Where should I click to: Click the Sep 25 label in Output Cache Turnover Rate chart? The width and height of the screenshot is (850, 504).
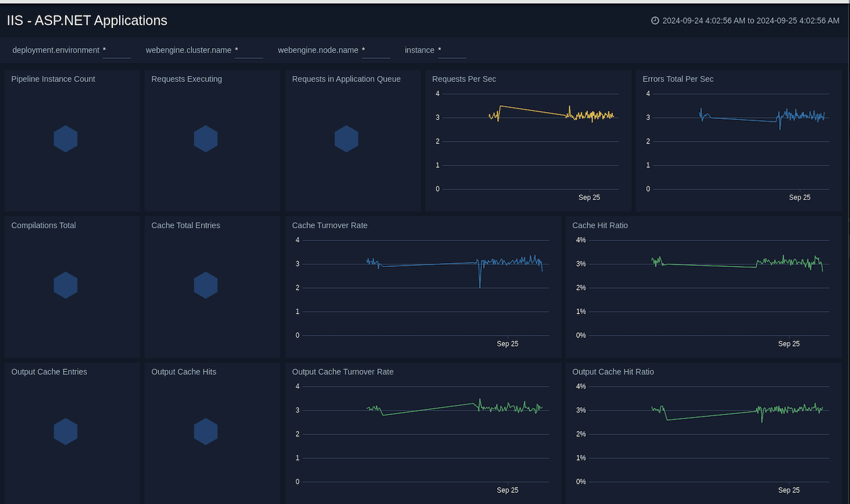coord(507,490)
